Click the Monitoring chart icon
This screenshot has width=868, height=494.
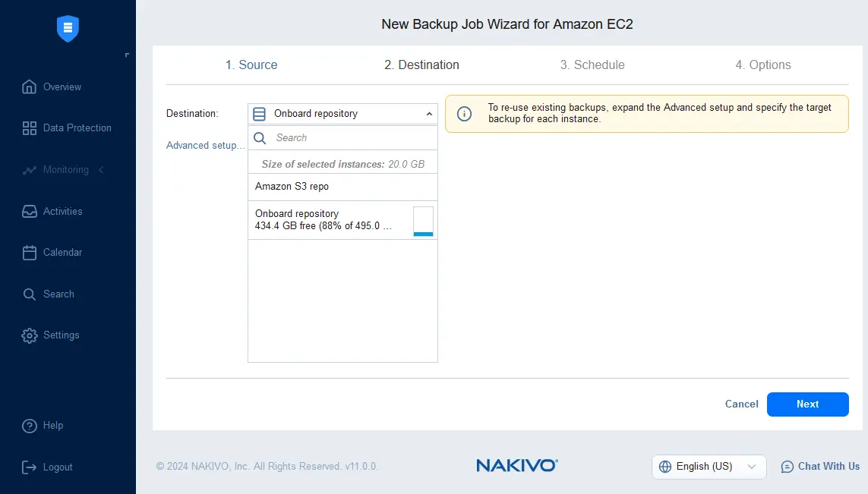[x=30, y=170]
